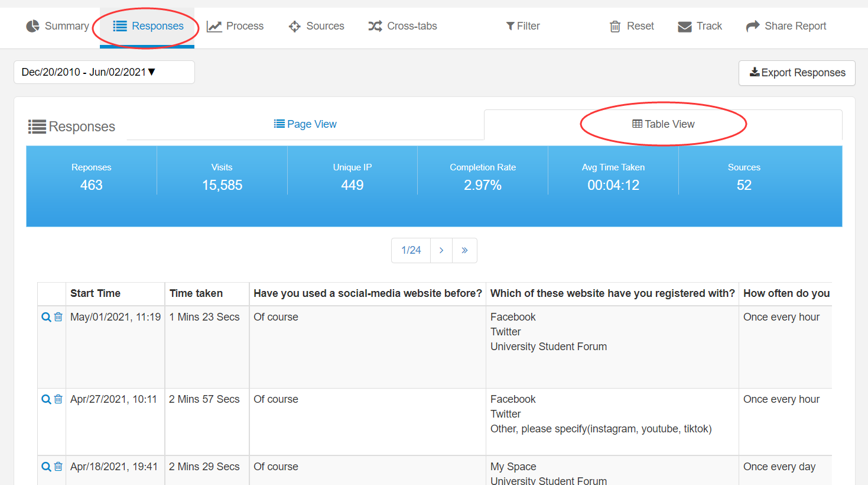View the Apr/27/2021 response with magnifier icon

pos(45,399)
